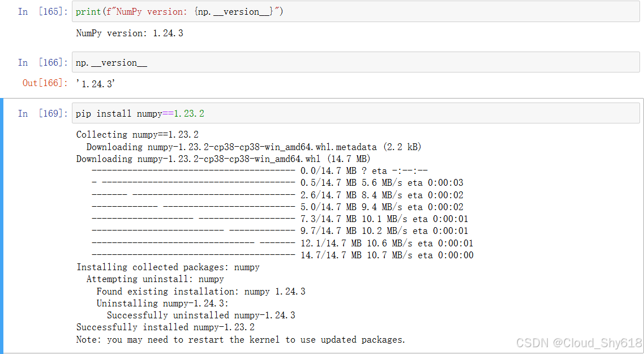This screenshot has width=644, height=354.
Task: Click the progress line '12.1/14.7 MB 10.6 MB/s'
Action: click(x=282, y=243)
